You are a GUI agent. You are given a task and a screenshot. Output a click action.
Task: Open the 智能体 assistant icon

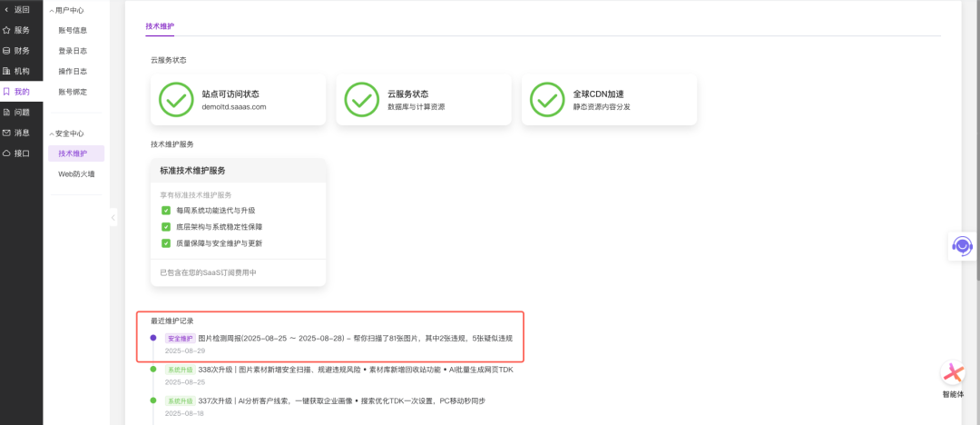coord(953,373)
